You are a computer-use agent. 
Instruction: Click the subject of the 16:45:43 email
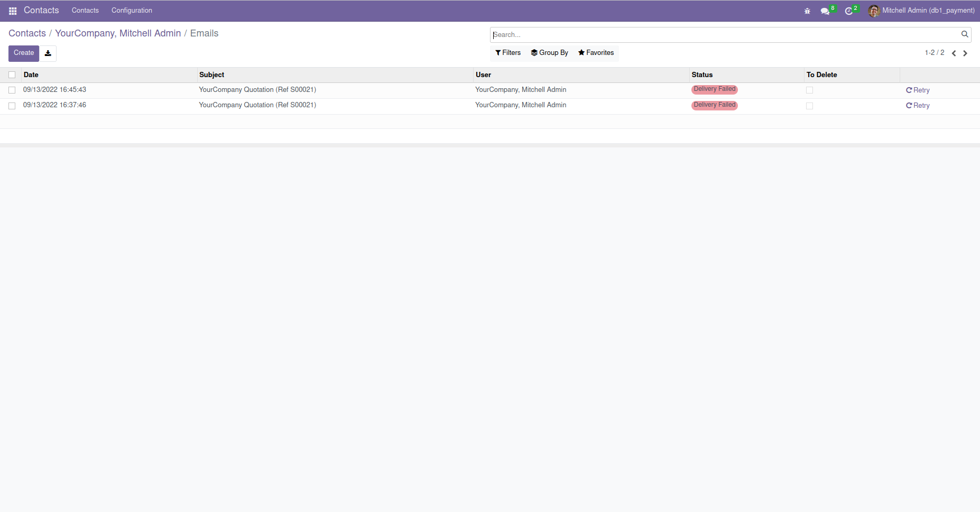click(x=257, y=90)
